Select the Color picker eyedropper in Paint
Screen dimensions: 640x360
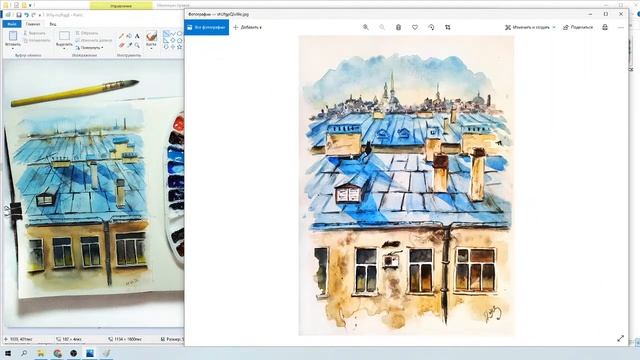point(129,45)
